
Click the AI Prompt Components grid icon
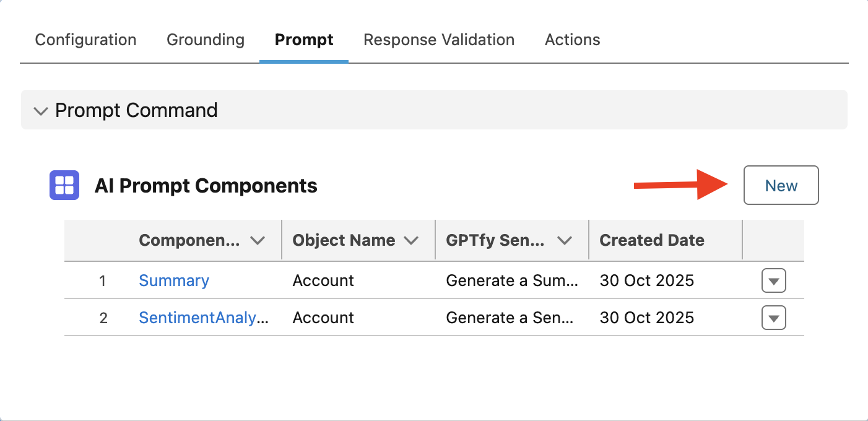pyautogui.click(x=64, y=185)
